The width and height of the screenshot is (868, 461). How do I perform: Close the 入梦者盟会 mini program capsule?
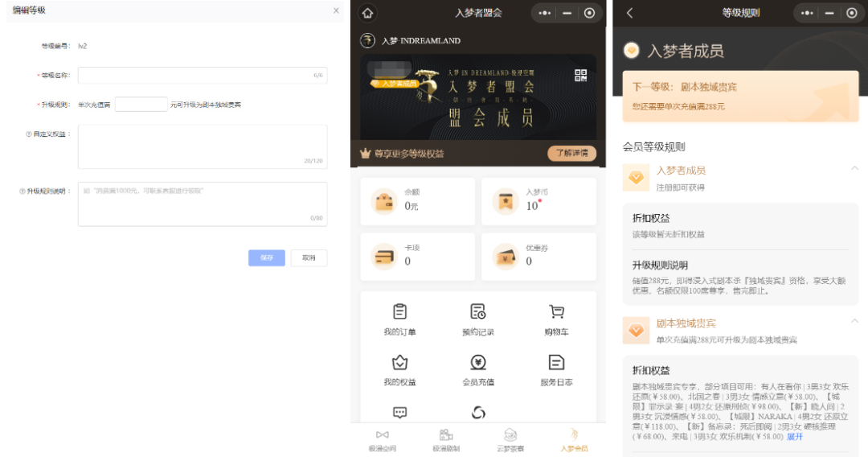click(x=590, y=13)
